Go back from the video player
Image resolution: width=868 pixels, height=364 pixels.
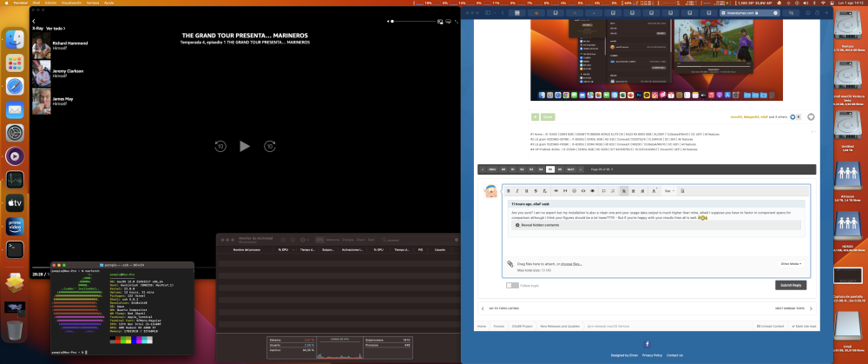(33, 21)
